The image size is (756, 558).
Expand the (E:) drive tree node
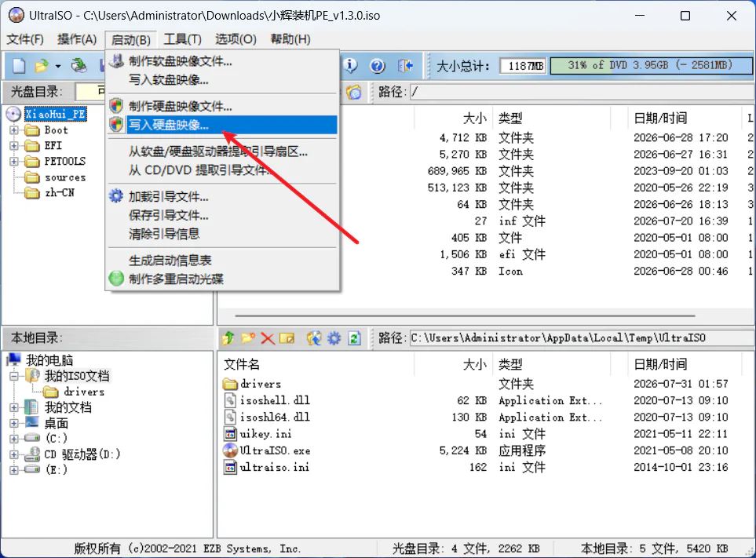pos(14,470)
